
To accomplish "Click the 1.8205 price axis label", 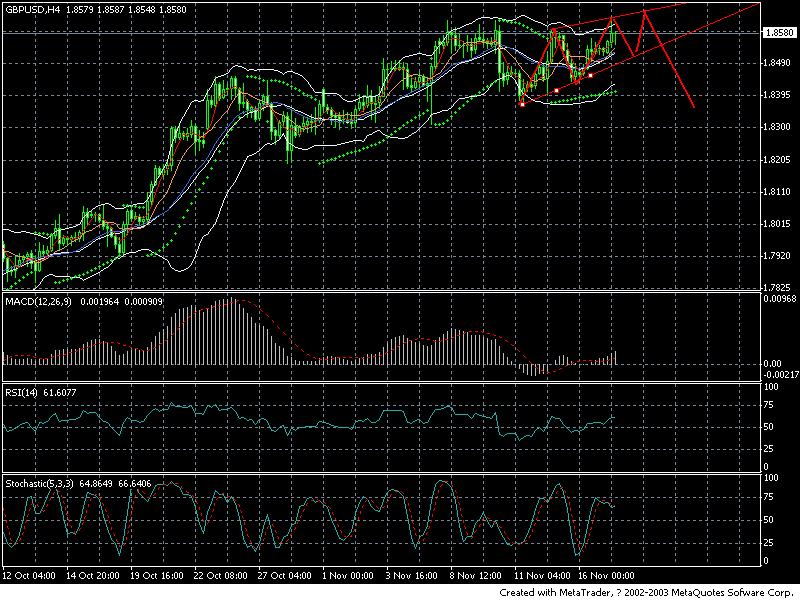I will [777, 160].
